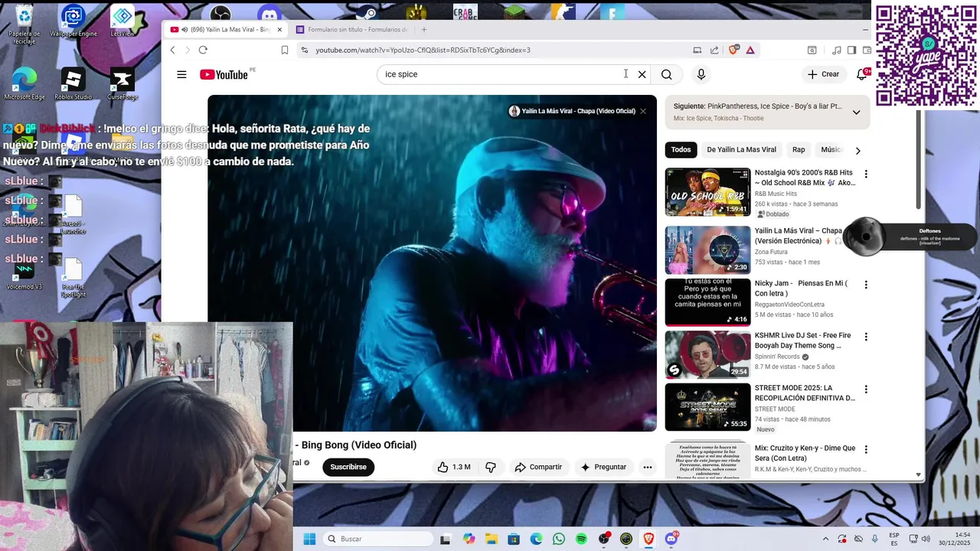Viewport: 980px width, 551px height.
Task: Open options for Nicky Jam video
Action: [x=866, y=285]
